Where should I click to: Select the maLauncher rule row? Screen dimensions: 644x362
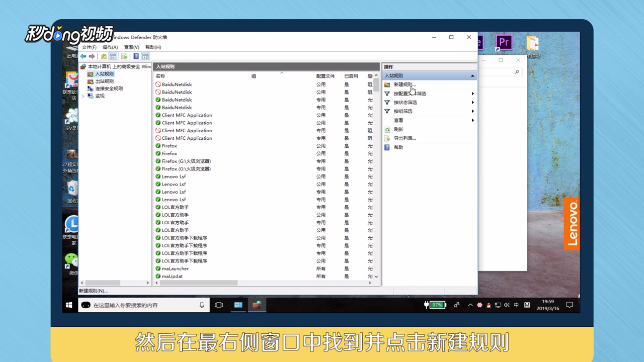pos(264,268)
